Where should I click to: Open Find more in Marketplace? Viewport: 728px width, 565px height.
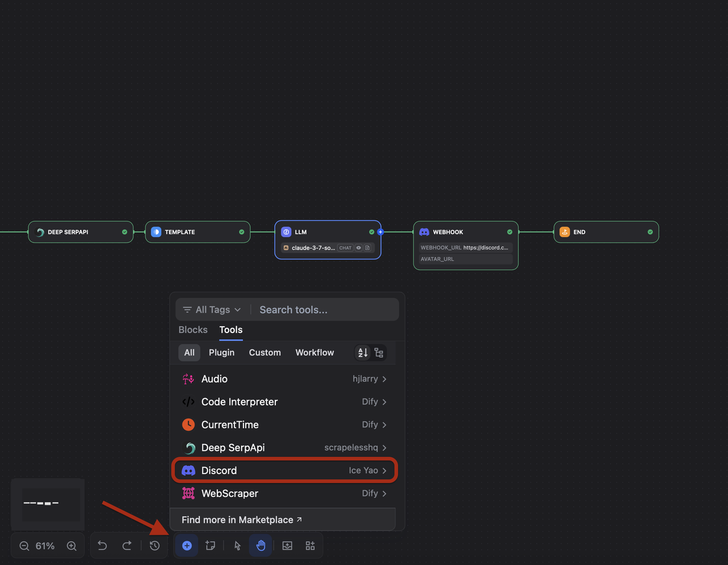click(x=241, y=519)
